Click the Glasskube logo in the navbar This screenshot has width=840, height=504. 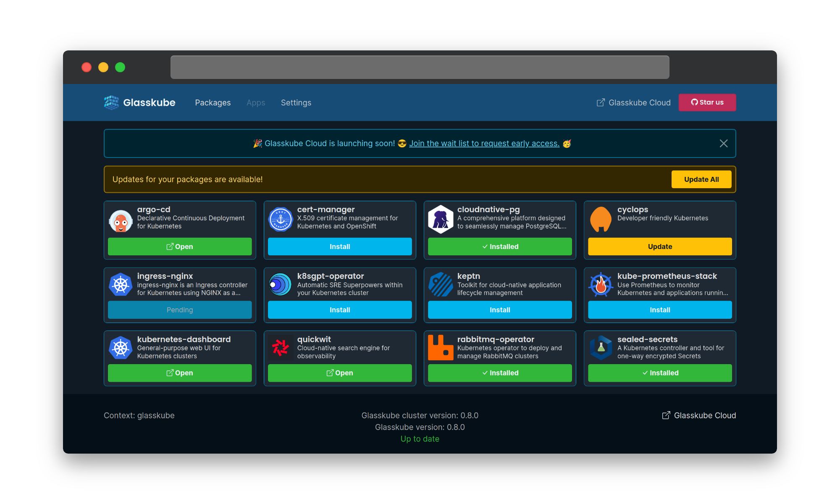click(139, 102)
